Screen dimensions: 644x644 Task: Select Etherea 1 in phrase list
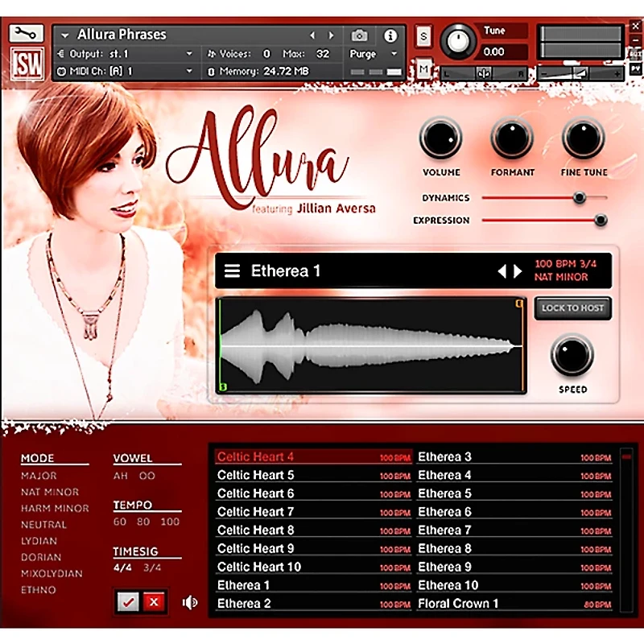click(313, 585)
